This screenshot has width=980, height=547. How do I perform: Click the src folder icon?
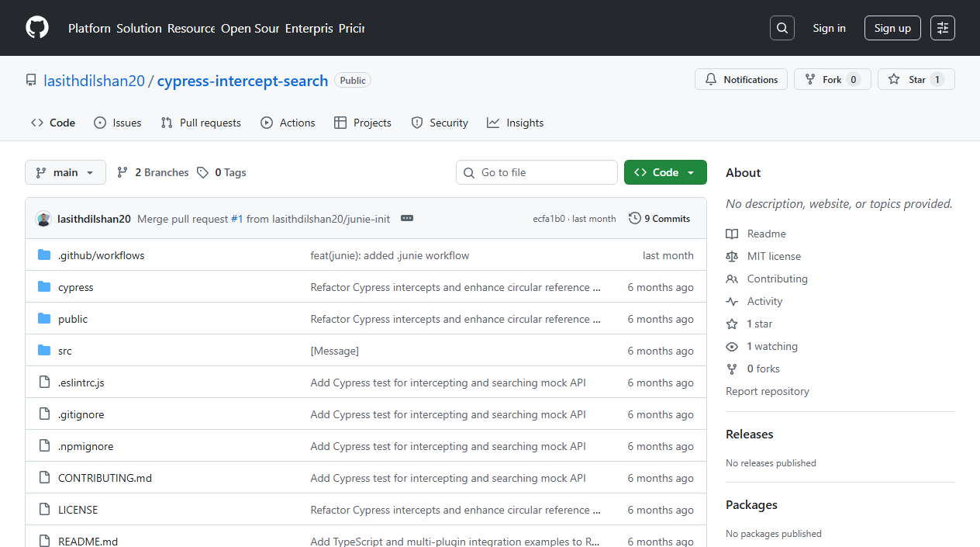pyautogui.click(x=44, y=351)
